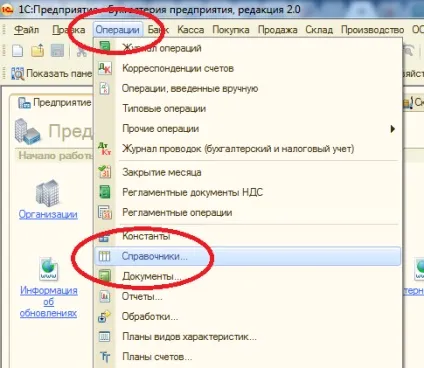Open the Склад menu
This screenshot has height=368, width=424.
(319, 30)
